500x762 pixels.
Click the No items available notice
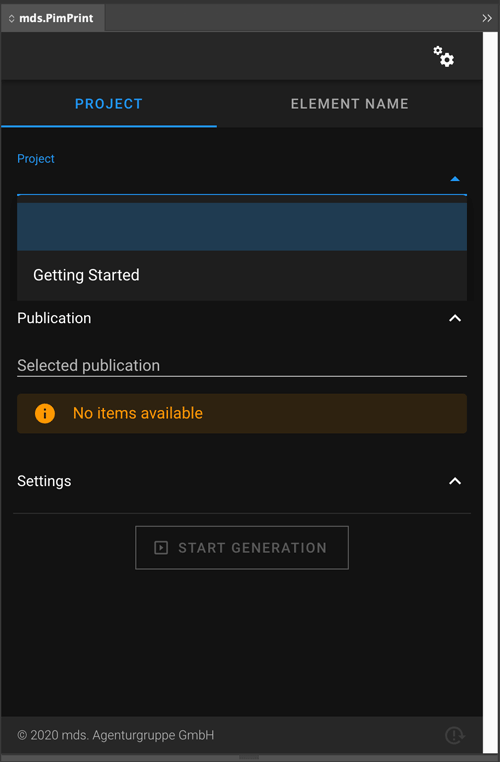click(242, 414)
